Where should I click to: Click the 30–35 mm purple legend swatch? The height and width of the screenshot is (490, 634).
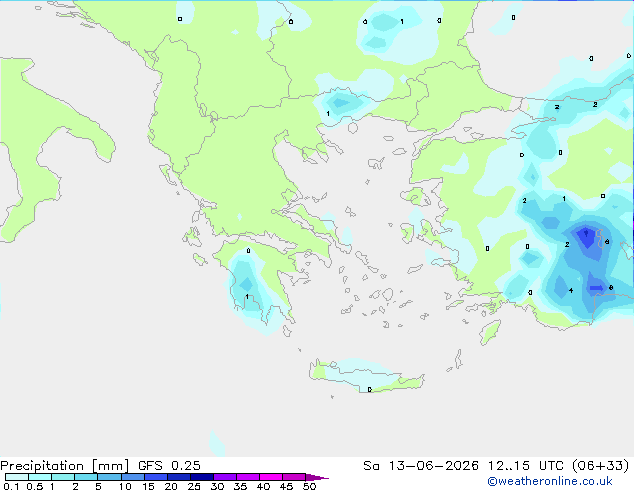(225, 477)
